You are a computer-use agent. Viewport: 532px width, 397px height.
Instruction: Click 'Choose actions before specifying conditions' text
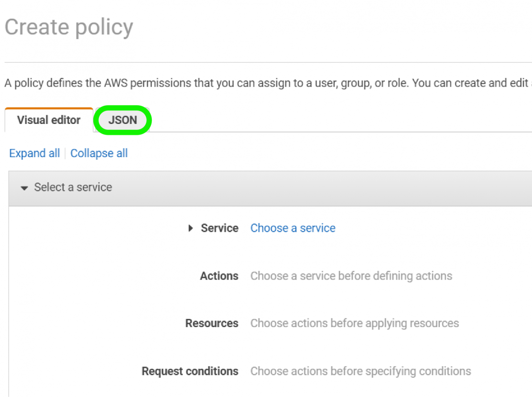coord(361,371)
